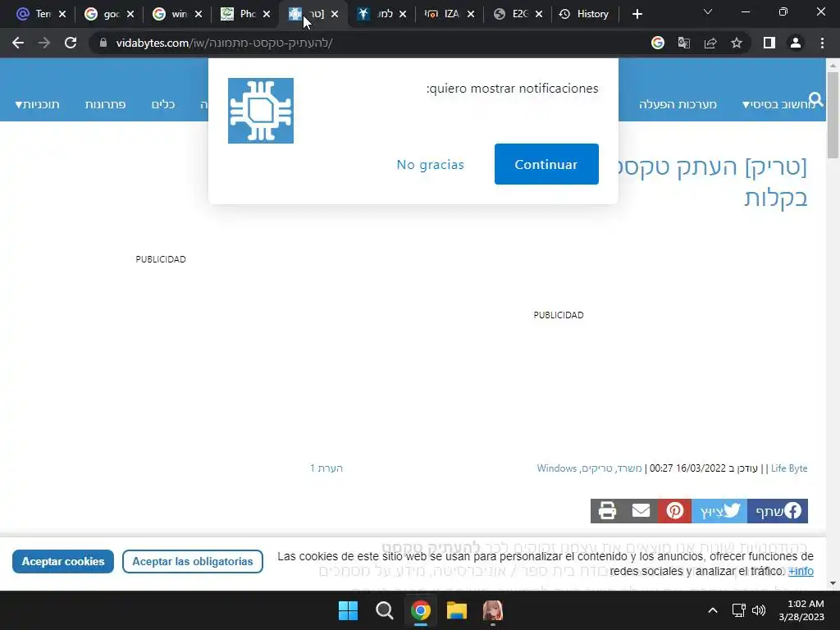
Task: Reload the page with refresh icon
Action: (71, 43)
